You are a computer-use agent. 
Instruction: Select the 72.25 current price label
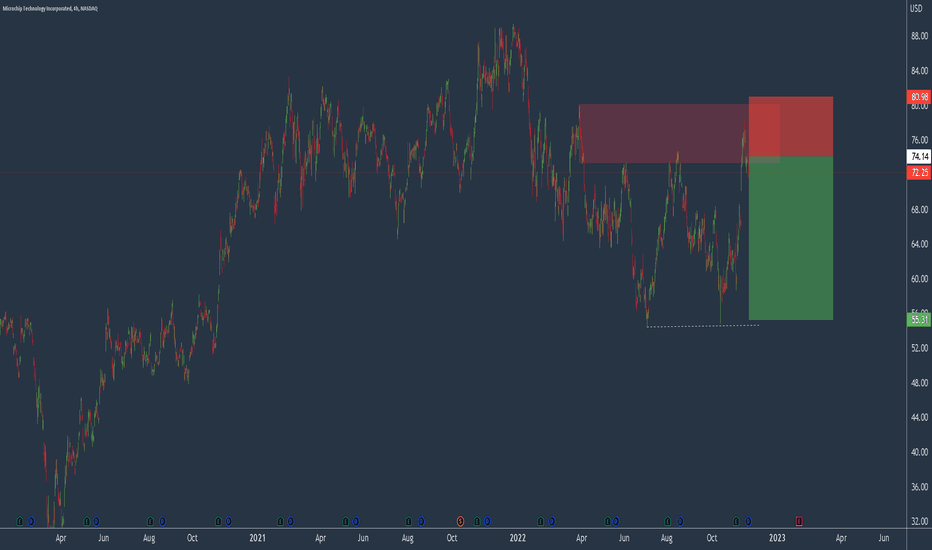pyautogui.click(x=919, y=172)
